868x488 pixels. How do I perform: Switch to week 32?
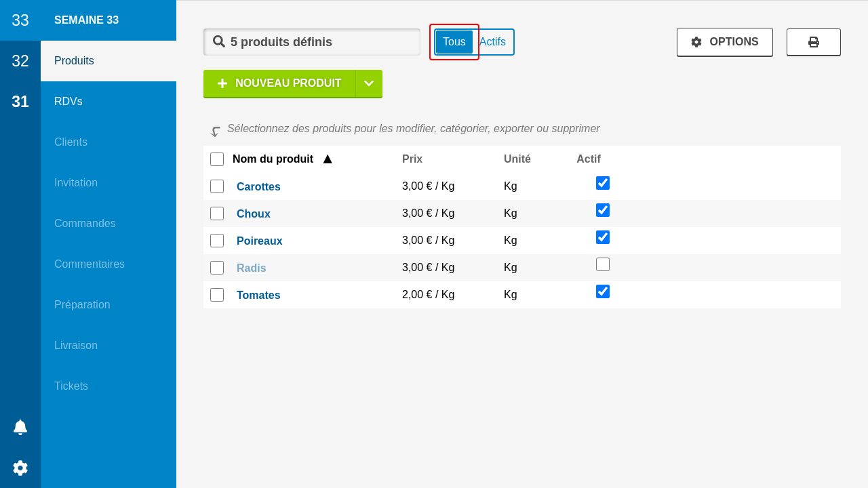[20, 61]
